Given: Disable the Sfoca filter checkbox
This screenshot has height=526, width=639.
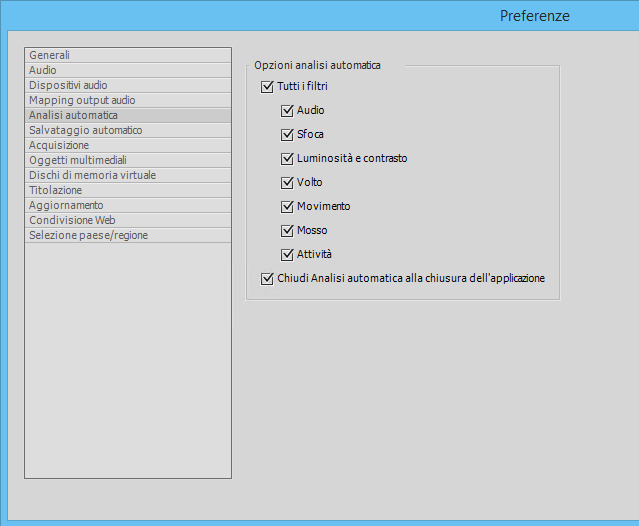Looking at the screenshot, I should tap(287, 134).
